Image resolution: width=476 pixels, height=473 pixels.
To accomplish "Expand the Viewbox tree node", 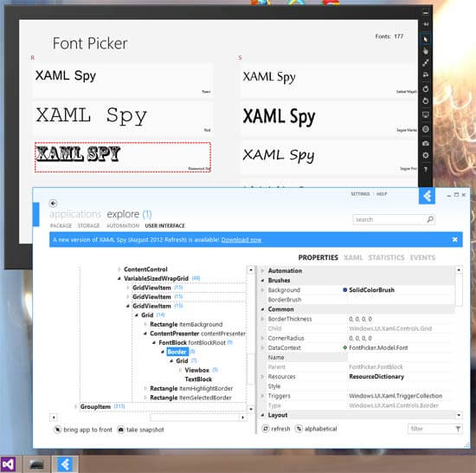I will coord(180,370).
